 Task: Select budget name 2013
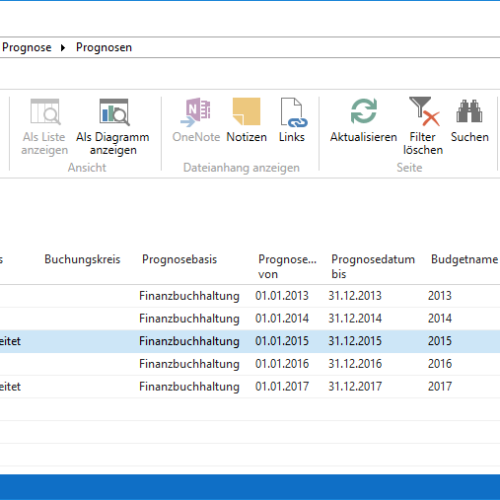click(x=440, y=296)
